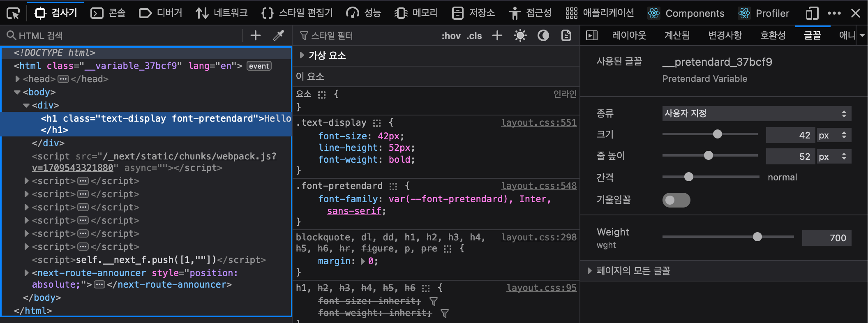The height and width of the screenshot is (323, 868).
Task: Open the 저장소 tab
Action: pyautogui.click(x=473, y=13)
